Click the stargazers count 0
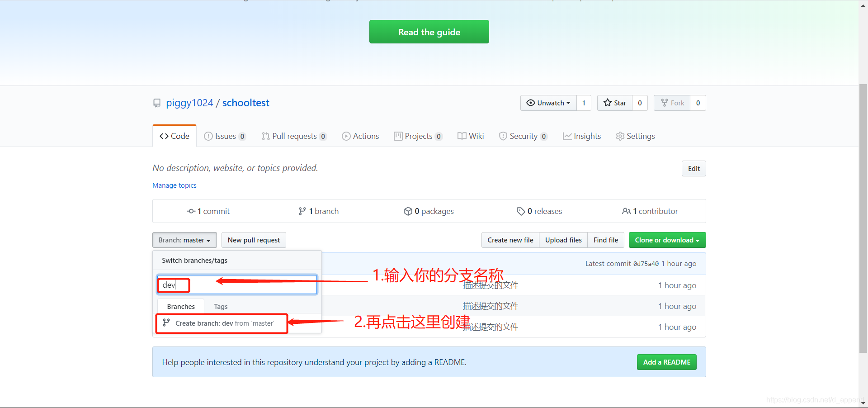The image size is (868, 408). pos(640,103)
